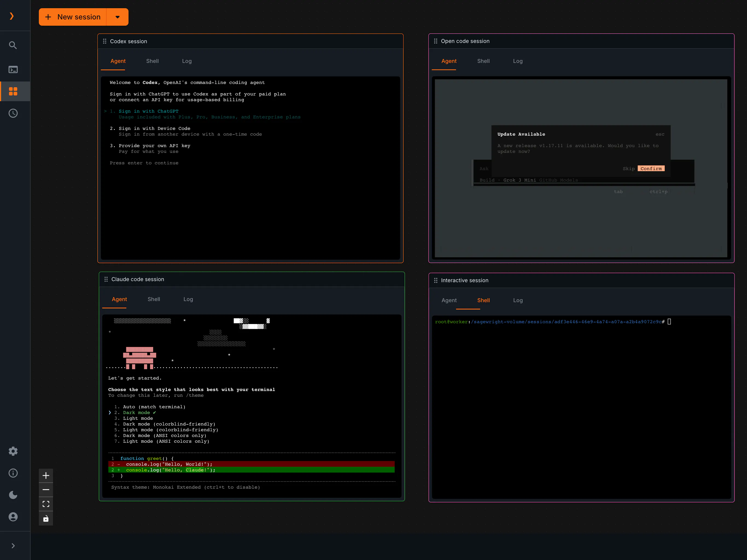The height and width of the screenshot is (560, 747).
Task: Choose Sign in with Device Code option
Action: (154, 129)
